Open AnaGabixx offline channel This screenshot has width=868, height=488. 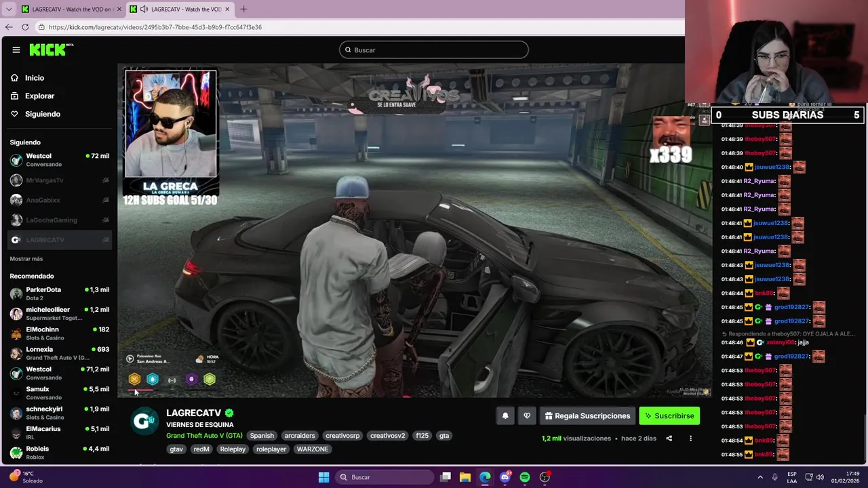[x=59, y=200]
